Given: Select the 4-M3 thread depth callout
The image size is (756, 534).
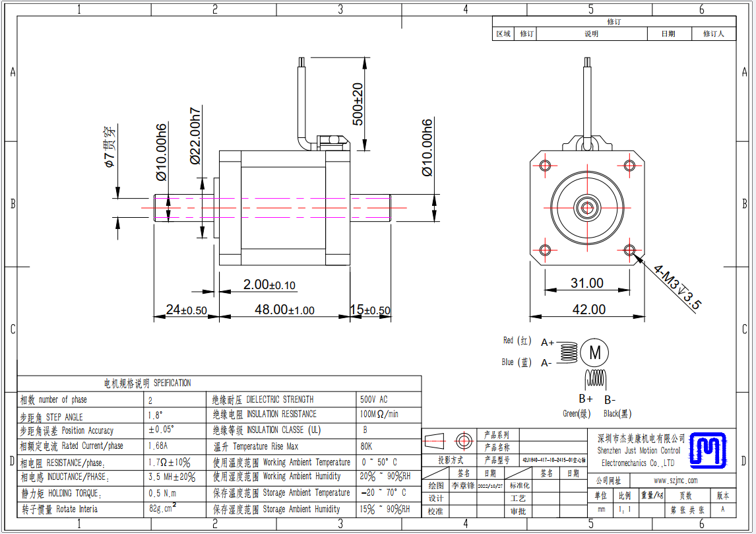Looking at the screenshot, I should pos(677,287).
